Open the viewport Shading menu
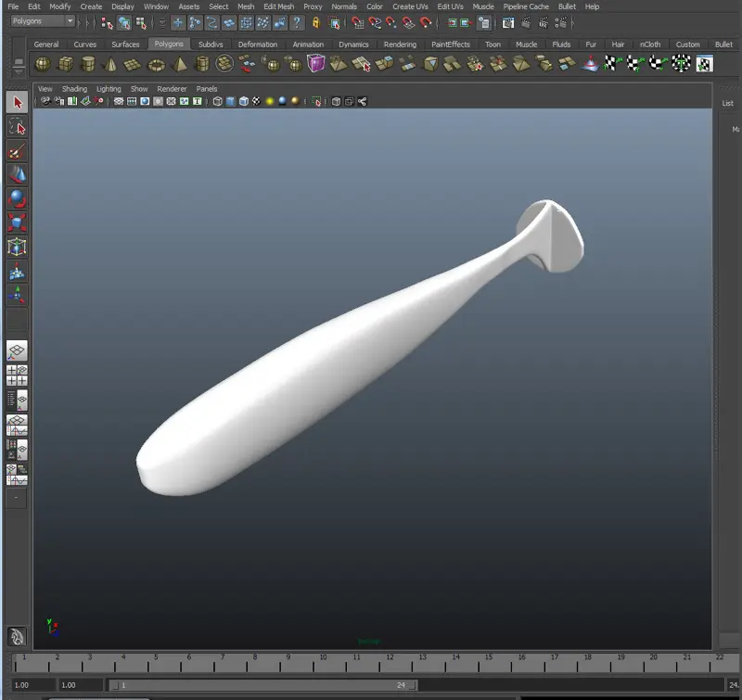The height and width of the screenshot is (700, 742). [x=74, y=89]
